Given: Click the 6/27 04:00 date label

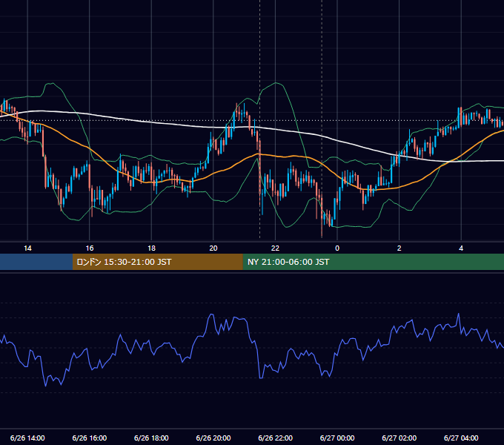Looking at the screenshot, I should (x=461, y=438).
